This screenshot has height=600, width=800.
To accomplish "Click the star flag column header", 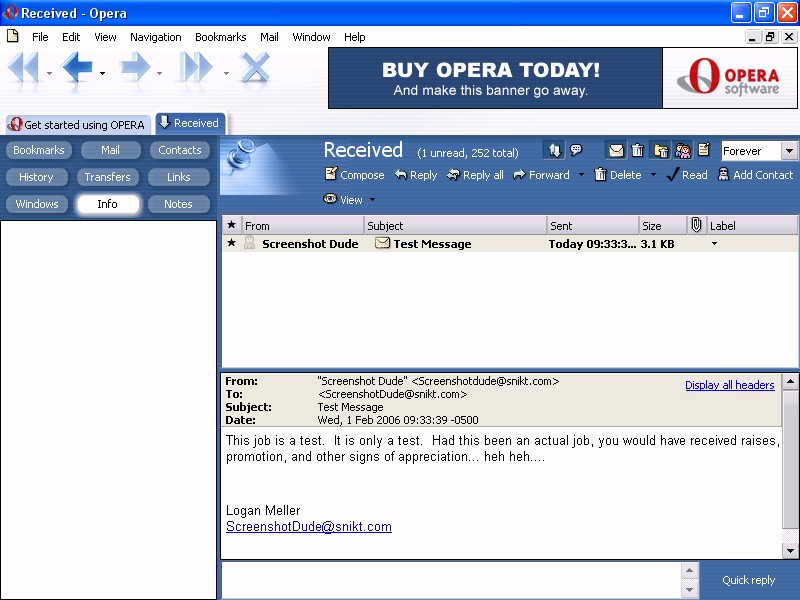I will pyautogui.click(x=232, y=225).
